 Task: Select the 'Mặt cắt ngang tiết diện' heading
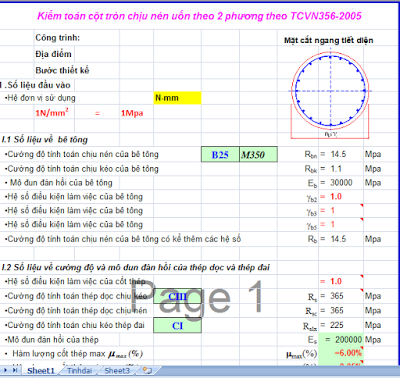pyautogui.click(x=329, y=40)
